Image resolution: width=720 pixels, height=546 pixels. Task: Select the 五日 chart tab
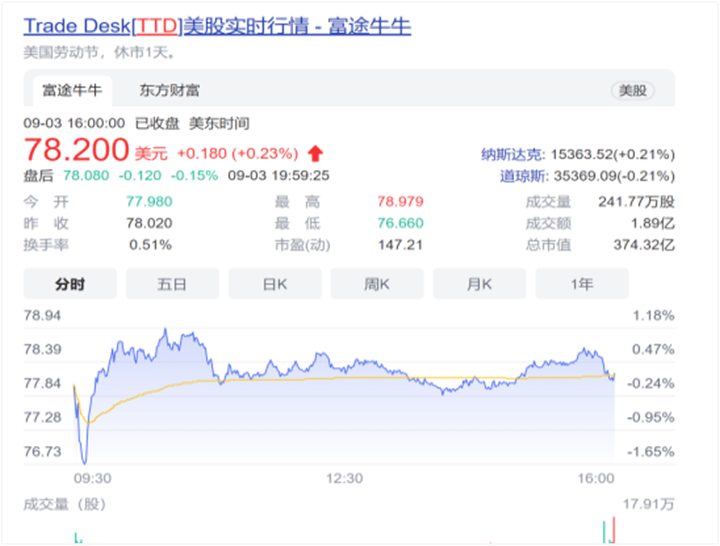[x=172, y=284]
